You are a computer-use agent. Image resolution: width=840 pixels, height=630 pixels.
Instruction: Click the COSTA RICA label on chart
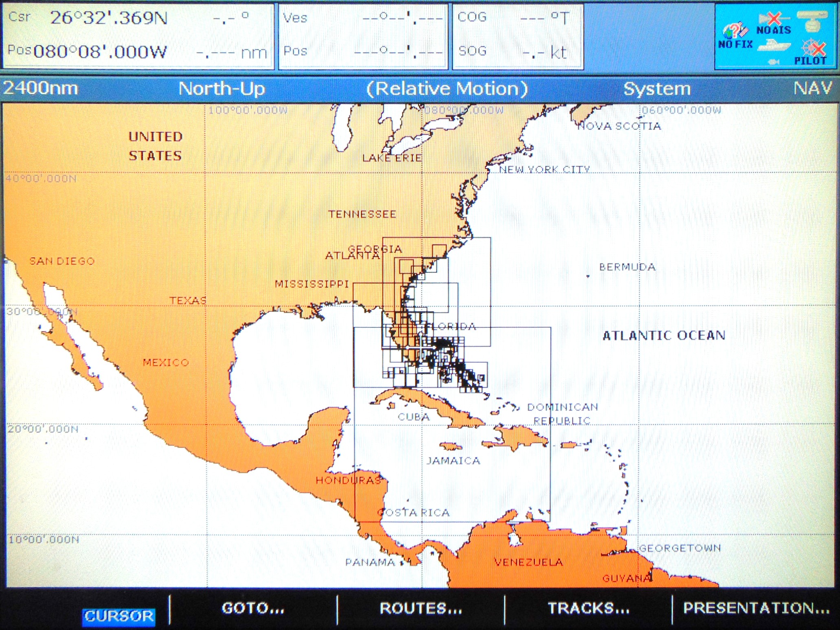point(413,513)
